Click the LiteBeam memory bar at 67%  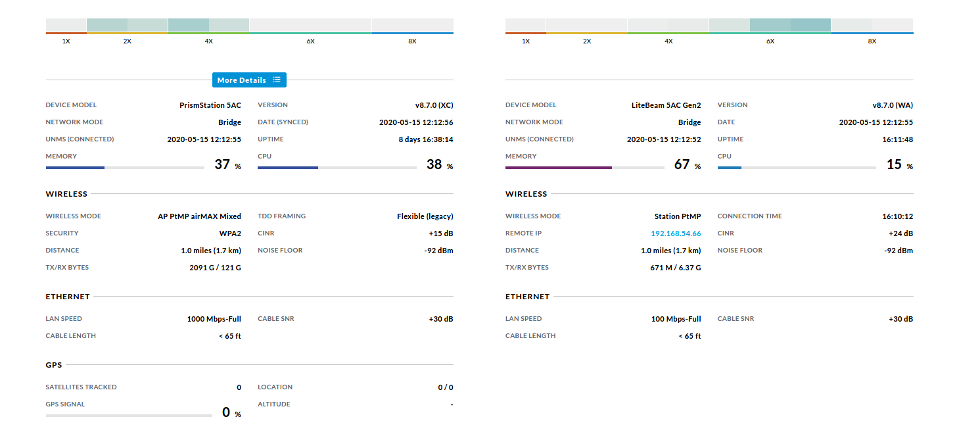click(x=584, y=168)
